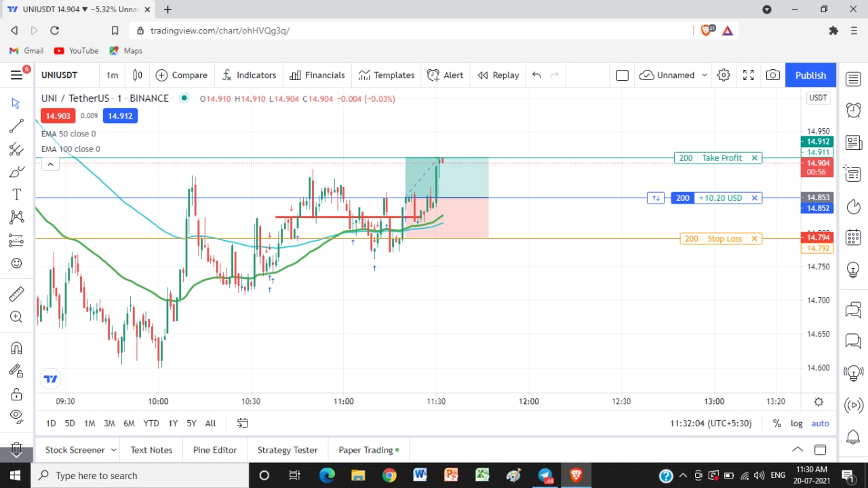Open the hotlists flame icon

[x=853, y=206]
